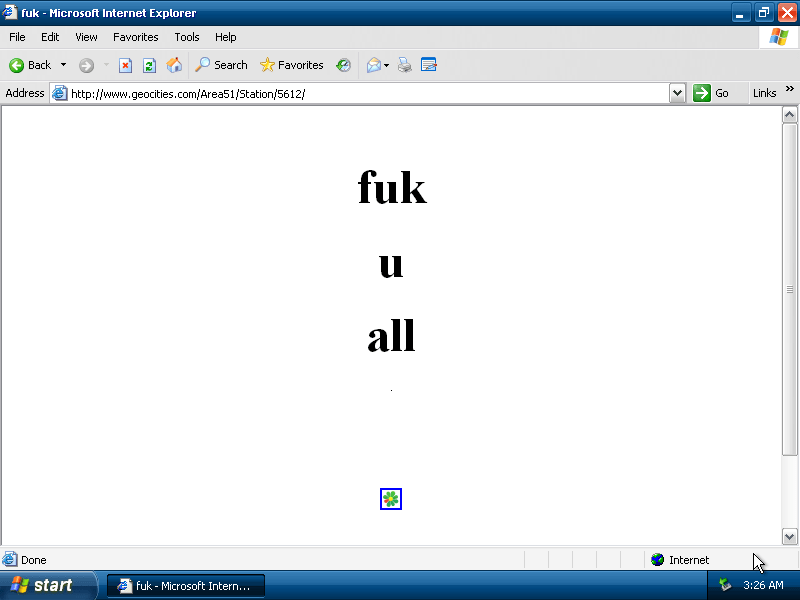Expand the Address bar dropdown list
Screen dimensions: 800x600
tap(677, 93)
